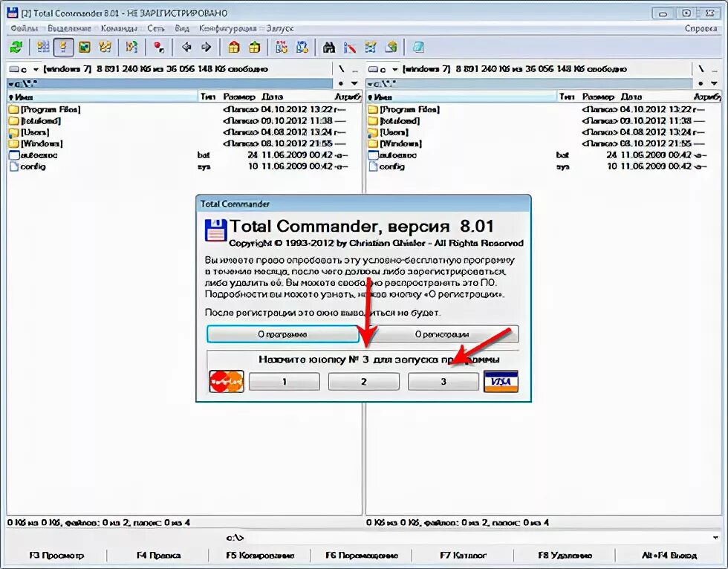Viewport: 728px width, 569px height.
Task: Click the F8 Удаление button
Action: [565, 555]
